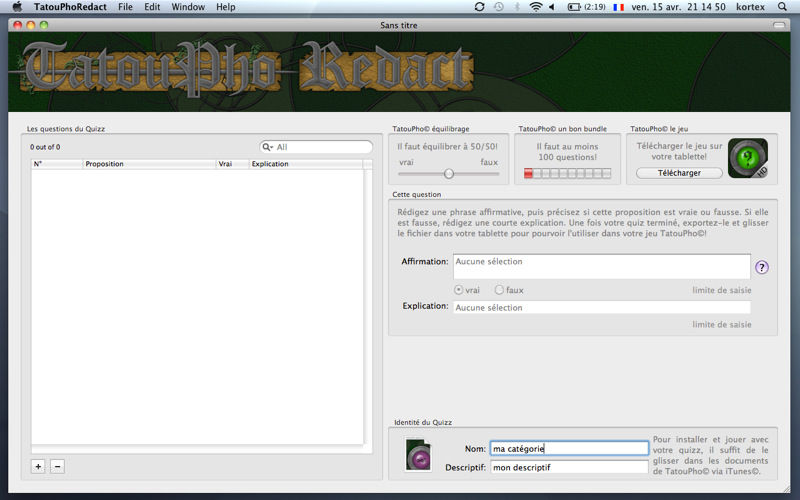Click the Explication text field
The width and height of the screenshot is (800, 500).
pos(602,307)
